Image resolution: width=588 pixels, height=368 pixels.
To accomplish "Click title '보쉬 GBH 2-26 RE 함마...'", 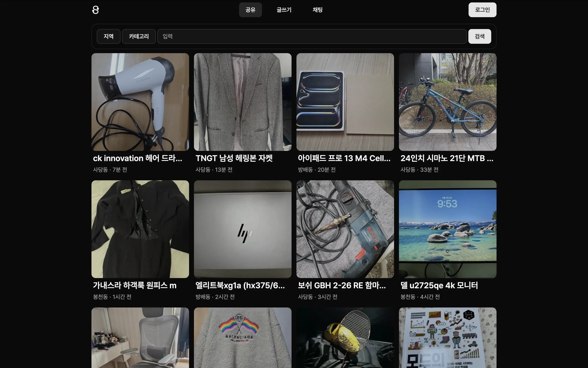I will pyautogui.click(x=342, y=285).
